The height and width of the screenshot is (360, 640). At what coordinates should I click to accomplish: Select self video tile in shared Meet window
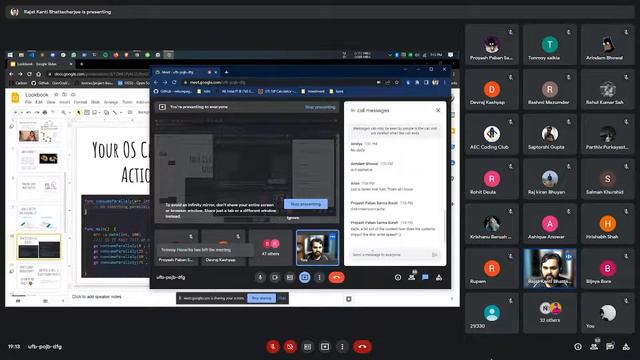pyautogui.click(x=317, y=247)
